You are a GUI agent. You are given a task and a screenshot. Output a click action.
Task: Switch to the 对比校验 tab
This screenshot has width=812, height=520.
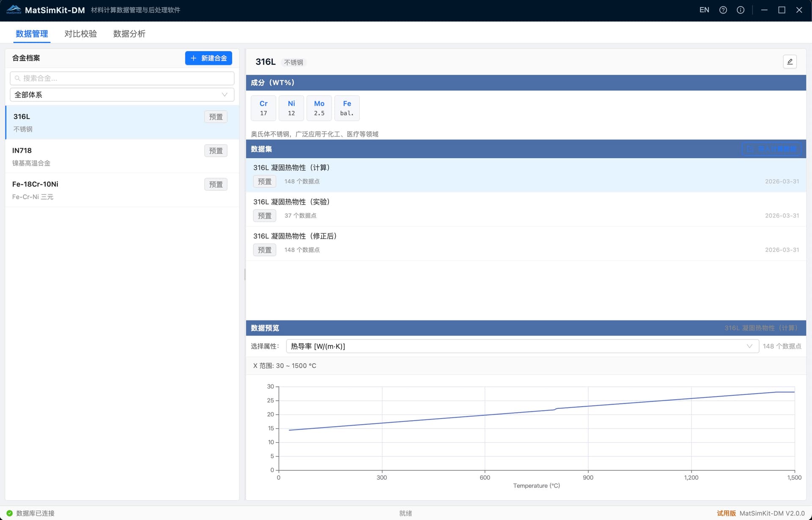(x=80, y=33)
